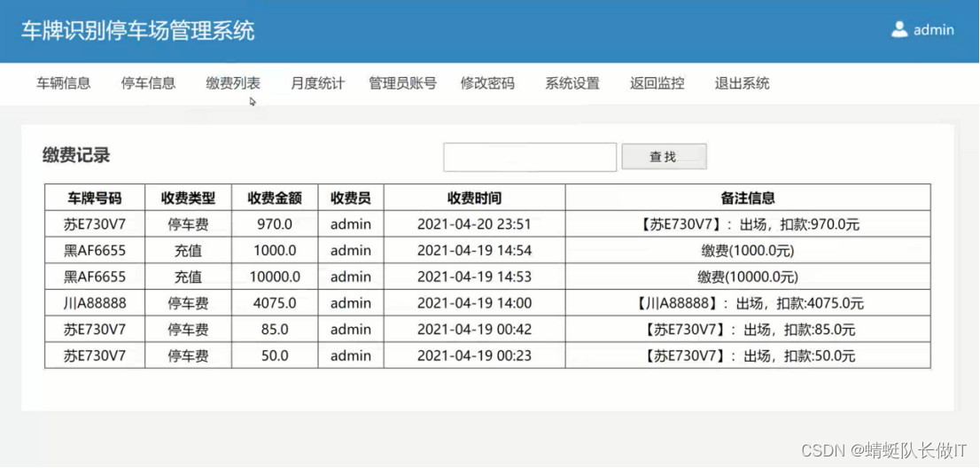Click 退出系统 to log out
Screen dimensions: 980x468
pos(742,83)
